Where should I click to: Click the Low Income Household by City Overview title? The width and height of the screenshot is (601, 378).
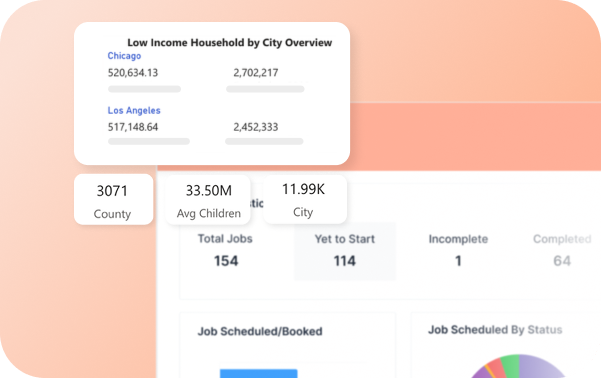pyautogui.click(x=230, y=43)
